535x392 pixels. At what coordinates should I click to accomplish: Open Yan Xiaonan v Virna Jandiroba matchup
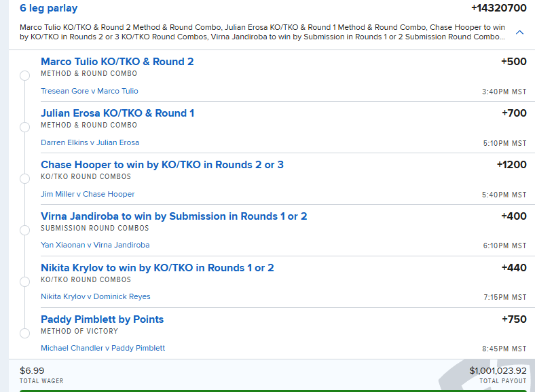95,245
